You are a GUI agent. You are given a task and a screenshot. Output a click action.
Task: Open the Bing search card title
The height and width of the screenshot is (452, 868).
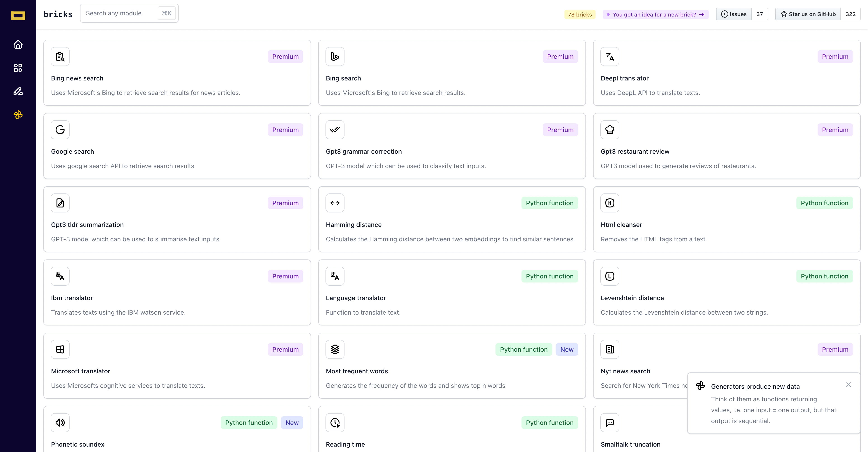coord(343,78)
